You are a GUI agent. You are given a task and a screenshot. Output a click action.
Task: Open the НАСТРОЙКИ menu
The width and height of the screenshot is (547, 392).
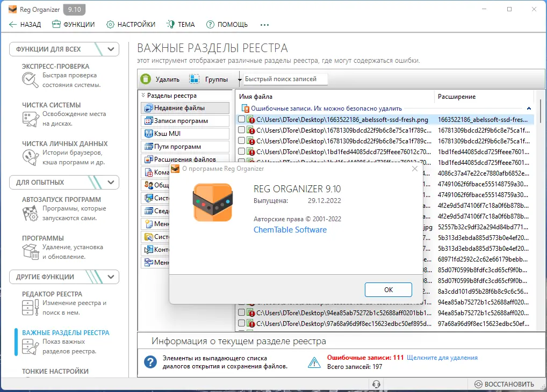(131, 24)
